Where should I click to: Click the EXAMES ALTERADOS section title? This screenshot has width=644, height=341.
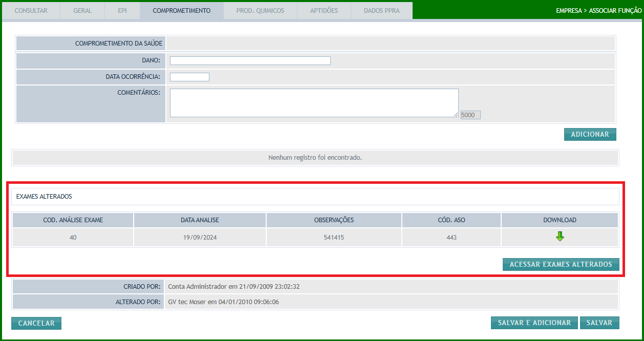[x=44, y=196]
